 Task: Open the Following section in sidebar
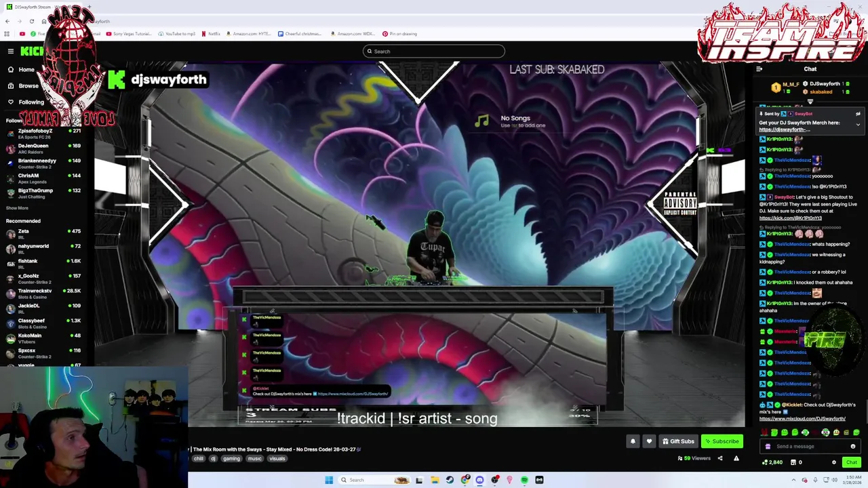pyautogui.click(x=26, y=102)
